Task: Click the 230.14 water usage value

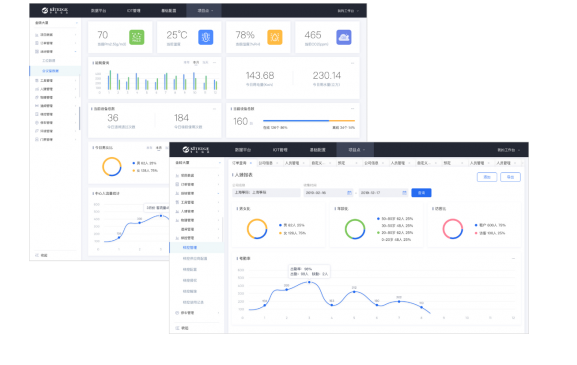Action: (x=327, y=75)
